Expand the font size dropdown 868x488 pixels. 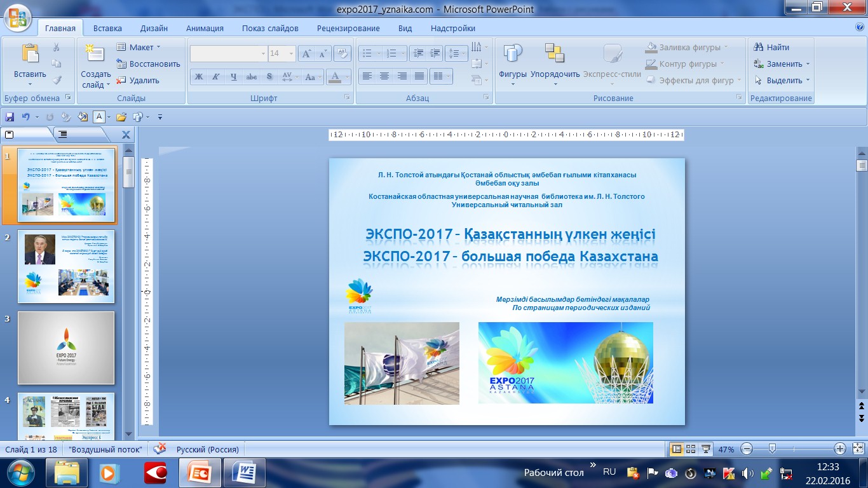tap(291, 54)
